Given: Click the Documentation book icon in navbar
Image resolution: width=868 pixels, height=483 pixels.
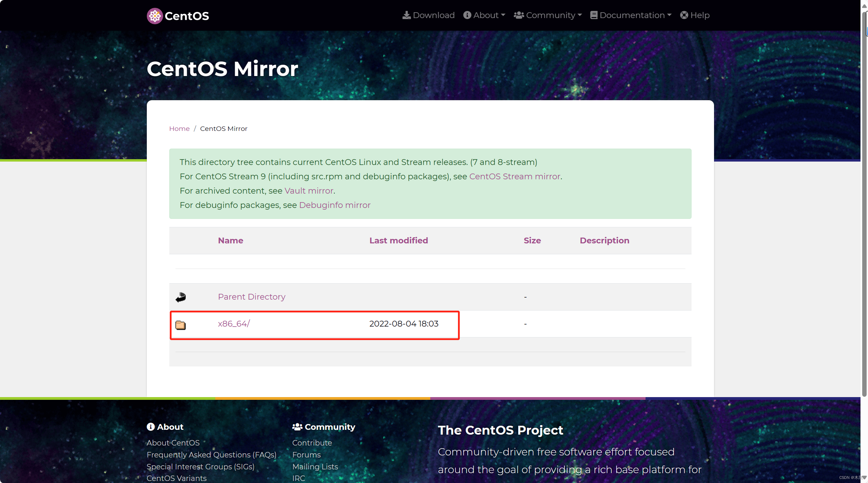Looking at the screenshot, I should coord(594,15).
